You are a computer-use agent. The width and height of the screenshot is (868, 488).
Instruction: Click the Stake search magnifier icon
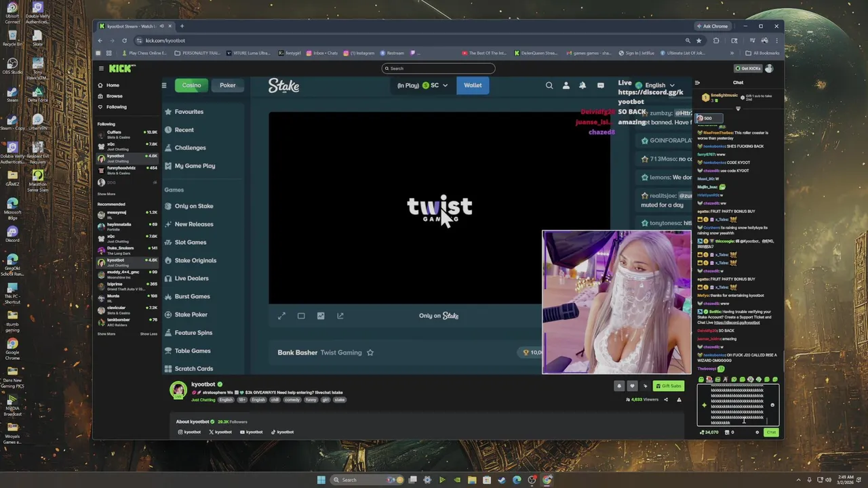pyautogui.click(x=549, y=85)
